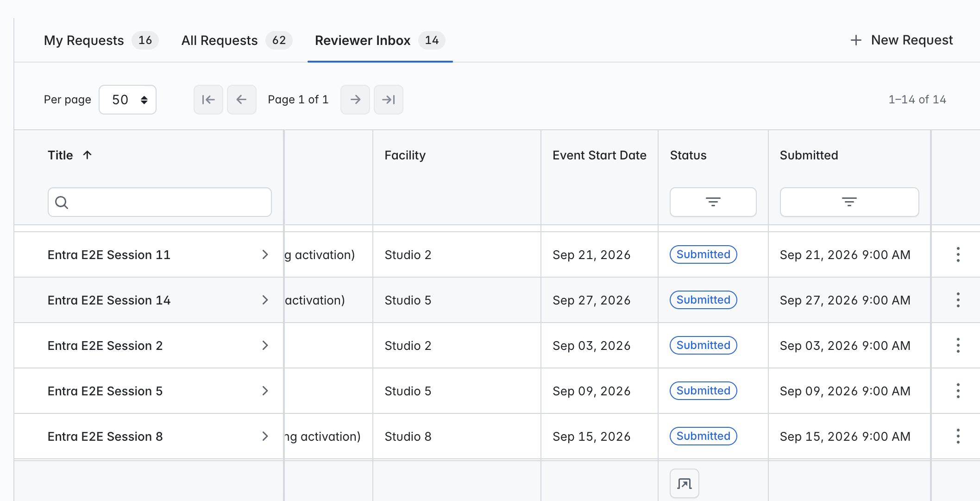Select the title Entra E2E Session 11
The width and height of the screenshot is (980, 501).
(x=109, y=255)
